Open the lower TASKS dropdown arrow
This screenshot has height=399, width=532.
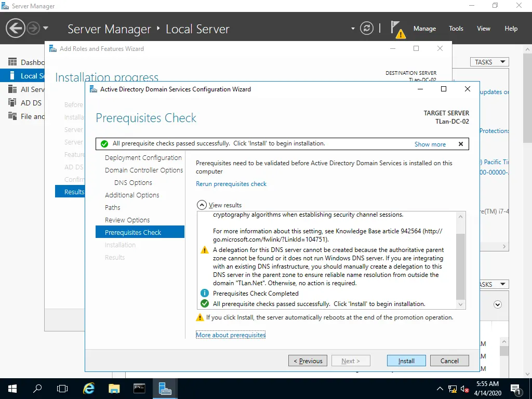(x=503, y=284)
